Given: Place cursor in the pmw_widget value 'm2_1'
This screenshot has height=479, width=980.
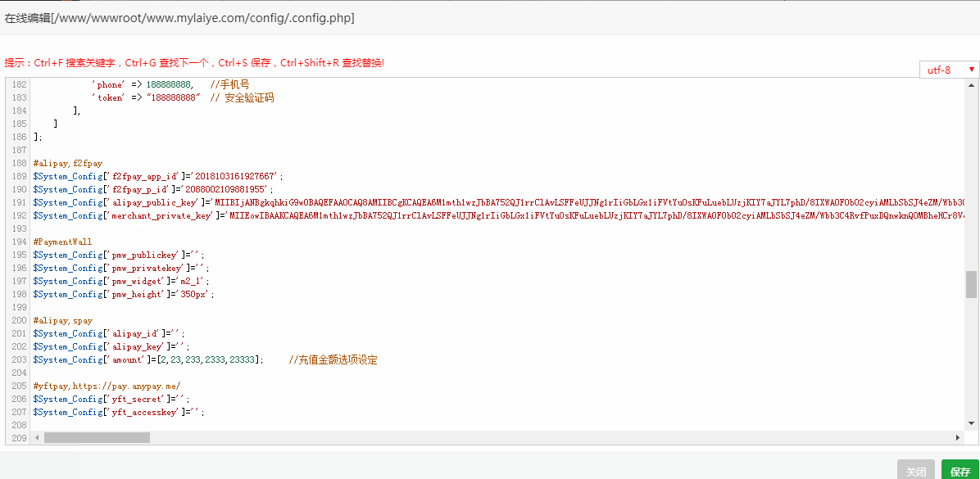Looking at the screenshot, I should pos(188,281).
